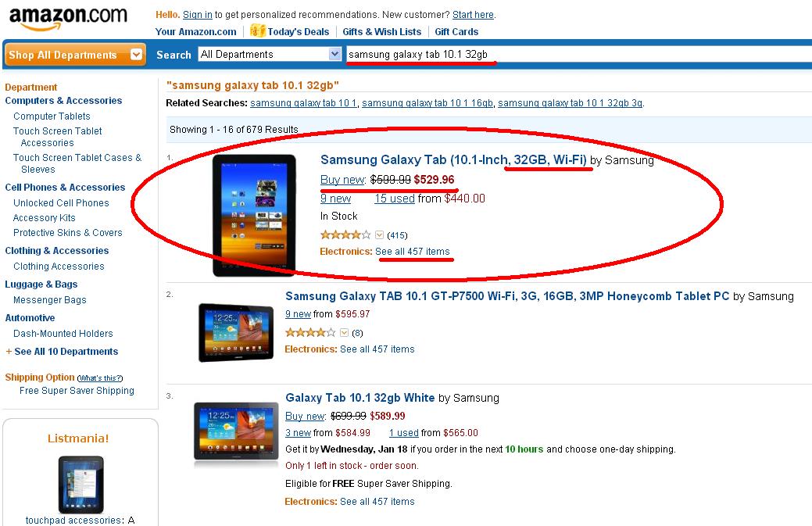This screenshot has height=526, width=812.
Task: Click the star rating of the first result
Action: [345, 234]
